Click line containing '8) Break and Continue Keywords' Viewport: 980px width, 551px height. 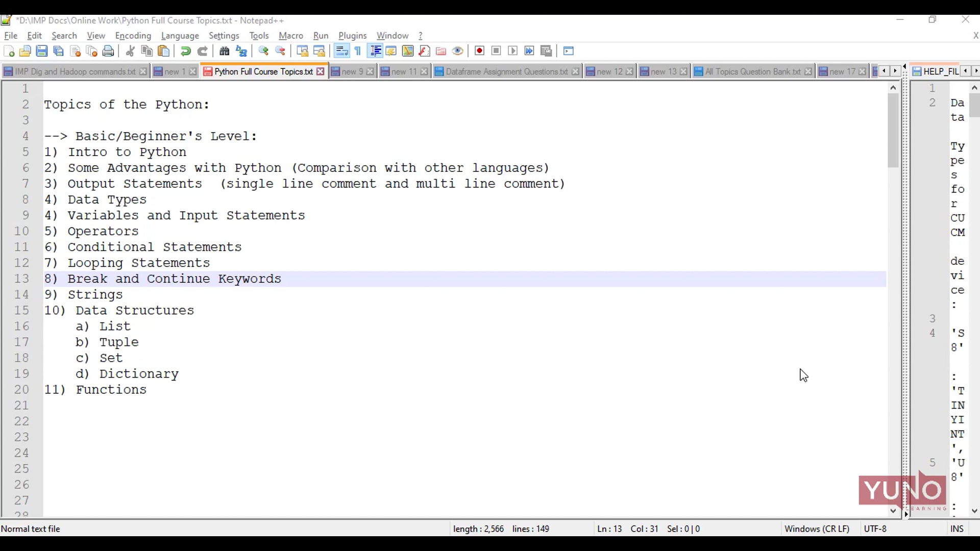[464, 279]
